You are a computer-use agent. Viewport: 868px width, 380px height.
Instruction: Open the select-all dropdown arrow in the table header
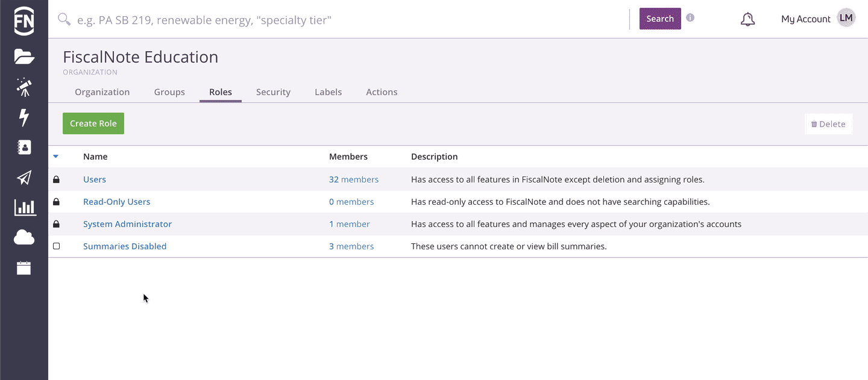point(55,157)
